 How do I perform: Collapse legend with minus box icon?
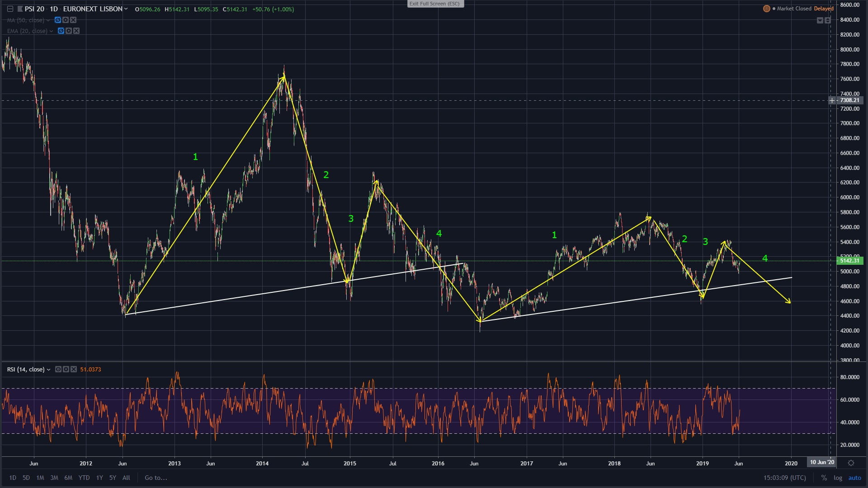pos(10,9)
